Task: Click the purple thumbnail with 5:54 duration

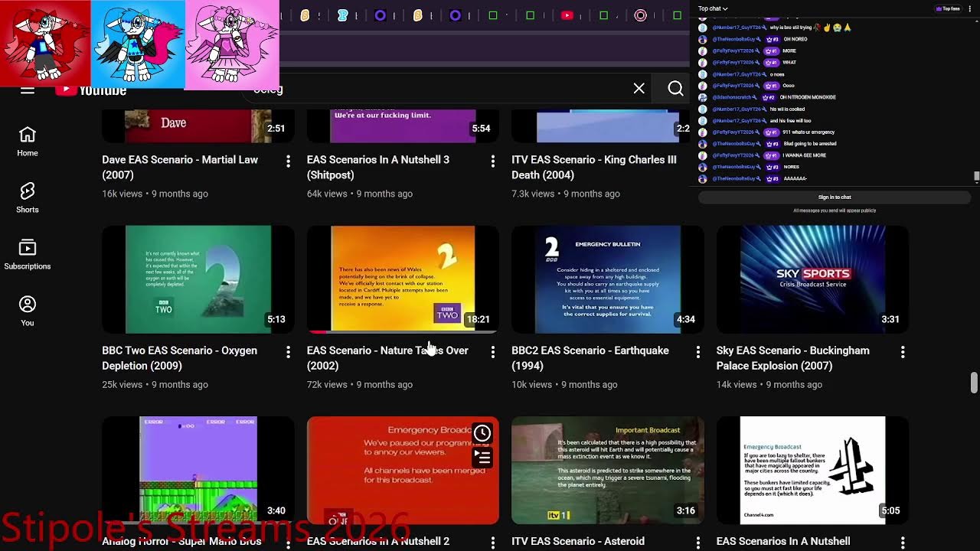Action: [403, 126]
